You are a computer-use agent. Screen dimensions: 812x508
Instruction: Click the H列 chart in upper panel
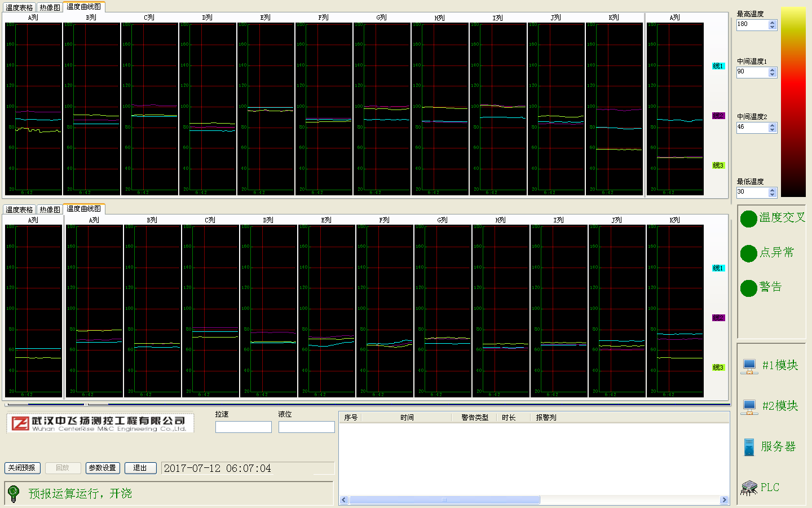440,109
